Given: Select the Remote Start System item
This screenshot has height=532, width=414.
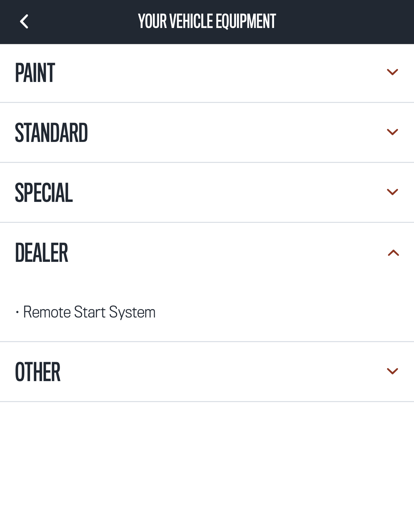Looking at the screenshot, I should pyautogui.click(x=89, y=312).
